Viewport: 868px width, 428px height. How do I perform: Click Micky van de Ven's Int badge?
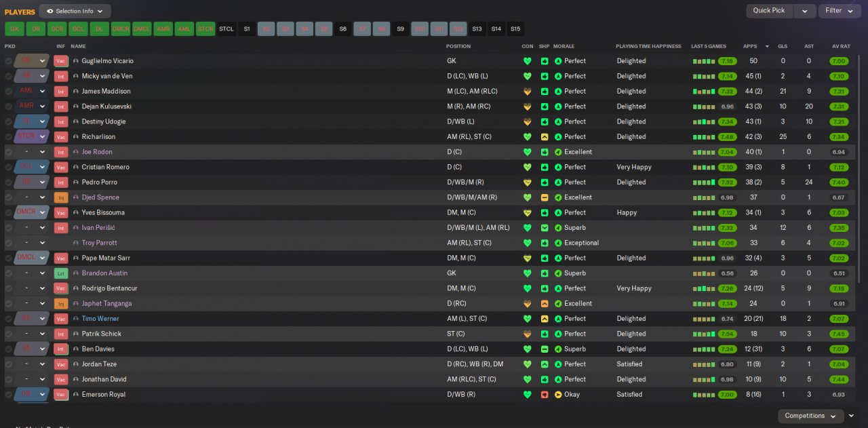tap(61, 76)
